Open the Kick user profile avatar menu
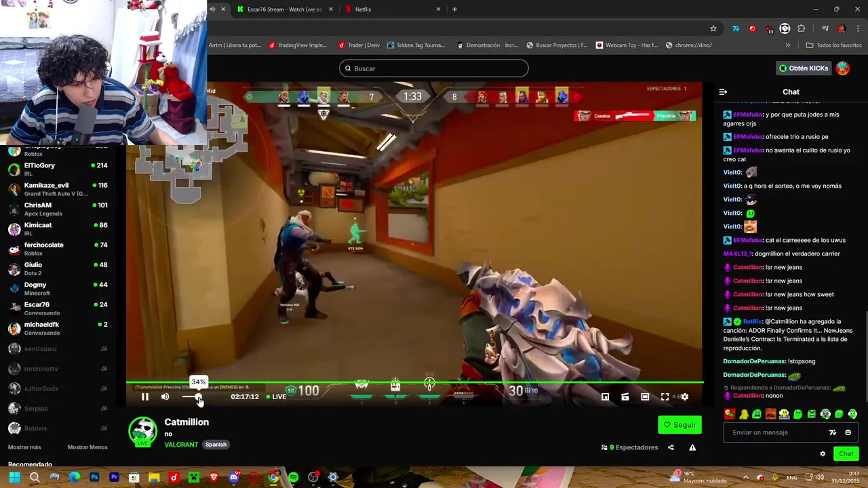This screenshot has height=488, width=868. click(x=843, y=68)
